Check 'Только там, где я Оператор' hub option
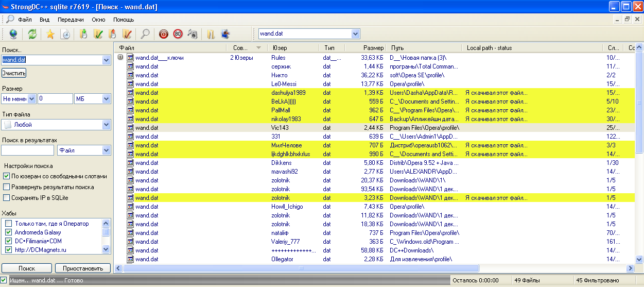Image resolution: width=644 pixels, height=287 pixels. coord(8,224)
